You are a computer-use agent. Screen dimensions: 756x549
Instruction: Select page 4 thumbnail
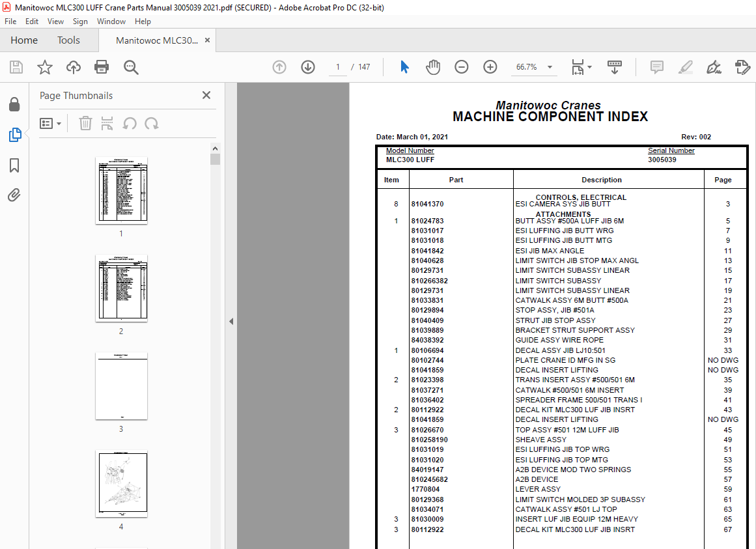122,484
